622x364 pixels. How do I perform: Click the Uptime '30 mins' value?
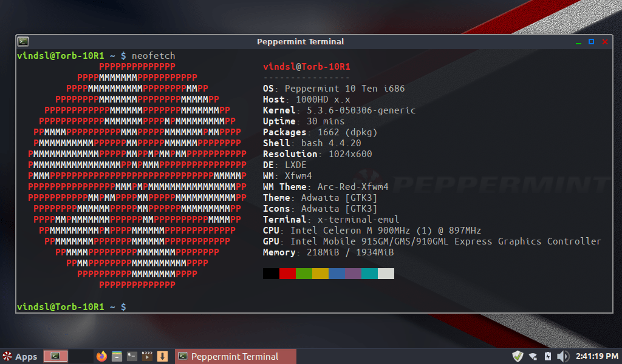click(326, 121)
